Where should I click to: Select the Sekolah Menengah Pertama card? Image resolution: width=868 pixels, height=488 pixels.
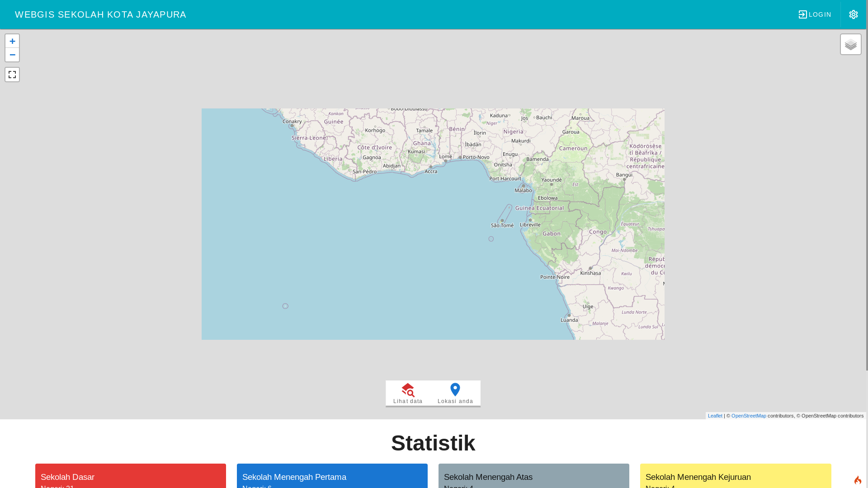(332, 476)
